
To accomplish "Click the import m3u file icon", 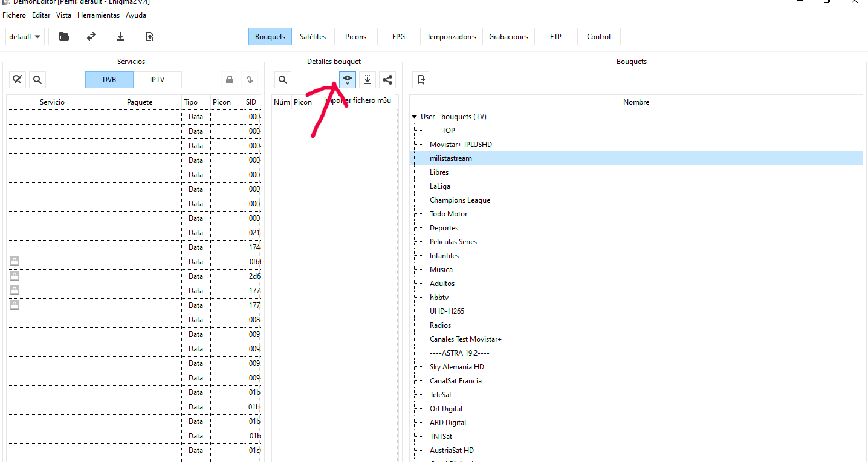I will 348,79.
